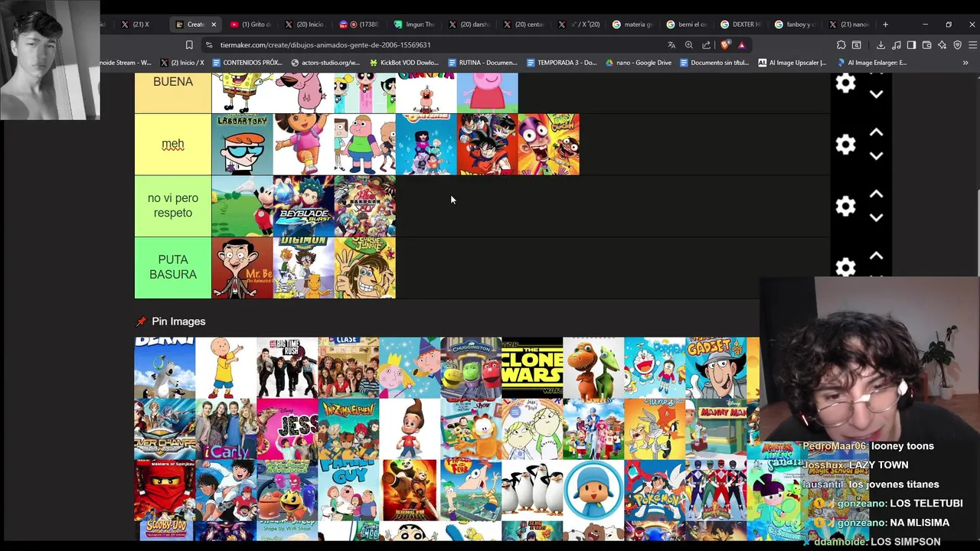This screenshot has width=980, height=551.
Task: Pick the Big Time Rush image
Action: click(287, 367)
